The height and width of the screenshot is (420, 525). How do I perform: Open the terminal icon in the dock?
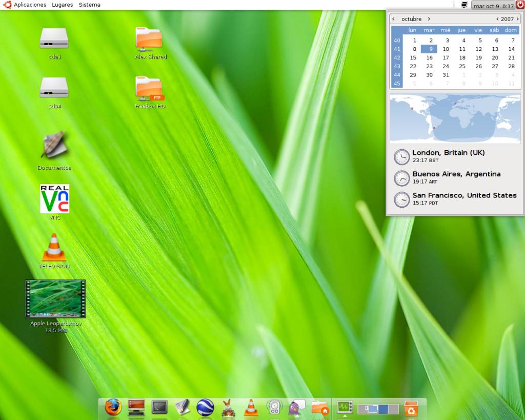click(x=159, y=407)
